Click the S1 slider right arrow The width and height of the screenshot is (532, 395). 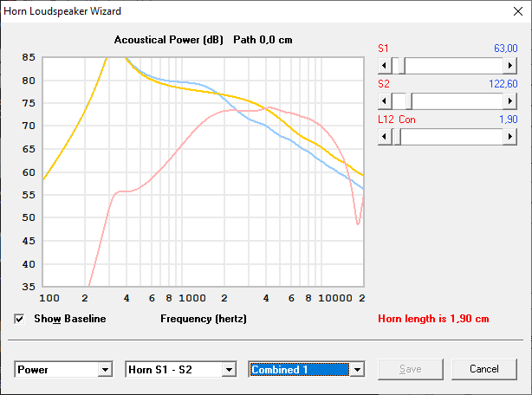click(510, 66)
